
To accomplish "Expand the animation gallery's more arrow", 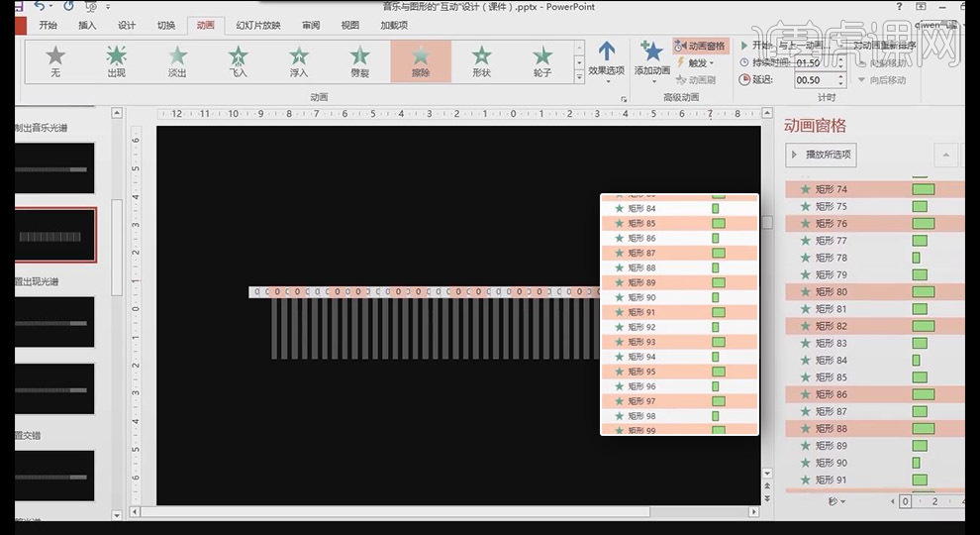I will click(x=579, y=76).
